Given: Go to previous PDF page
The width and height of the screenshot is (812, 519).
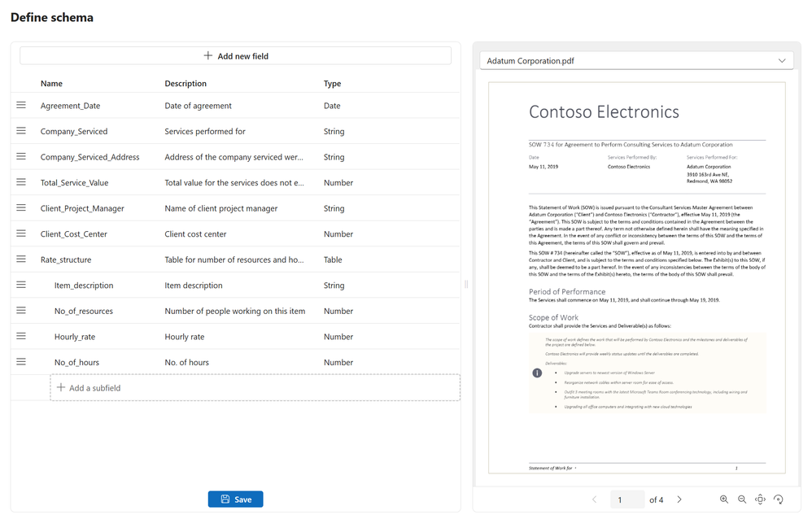Looking at the screenshot, I should pyautogui.click(x=594, y=499).
